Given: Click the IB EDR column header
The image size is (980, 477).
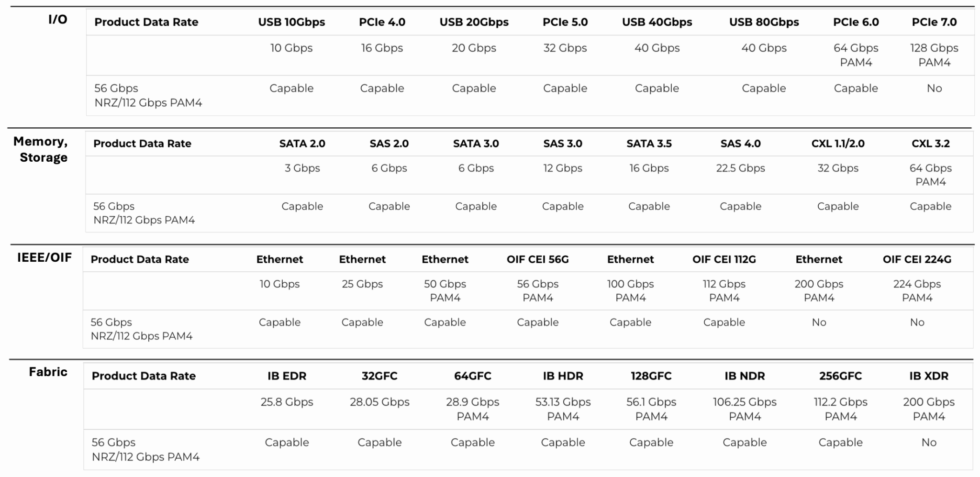Looking at the screenshot, I should click(287, 376).
